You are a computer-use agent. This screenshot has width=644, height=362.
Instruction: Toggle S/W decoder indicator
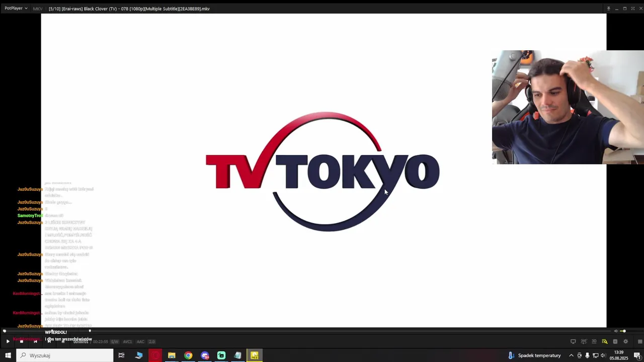[114, 342]
